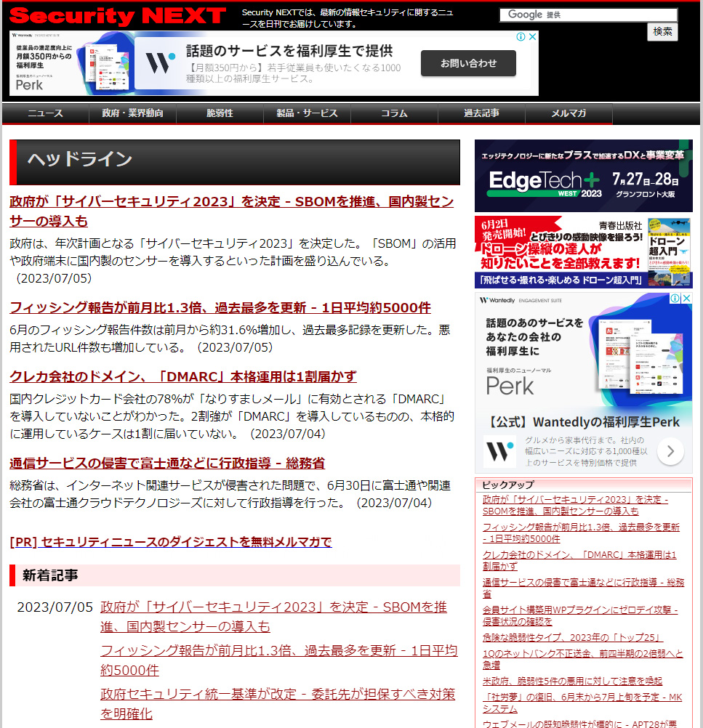Click the W logo at sidebar ad bottom
The width and height of the screenshot is (703, 728).
pos(499,452)
